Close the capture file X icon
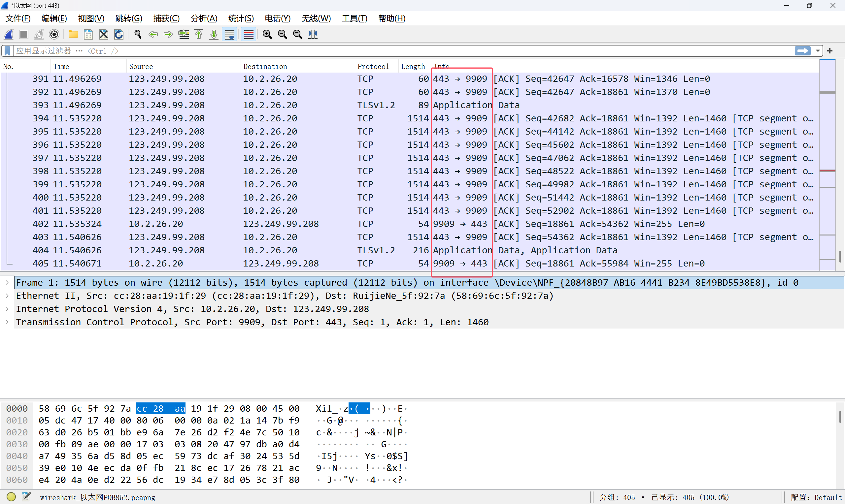 [x=103, y=34]
